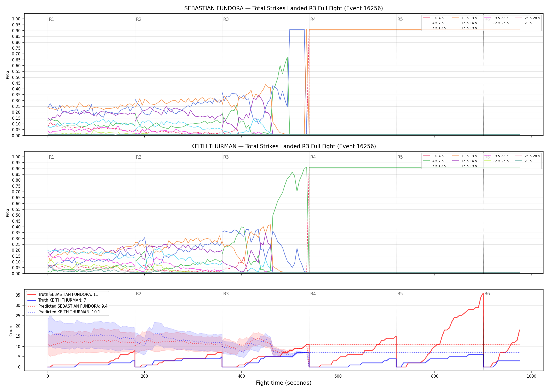Image resolution: width=549 pixels, height=392 pixels.
Task: Click the R3 round label in Count chart
Action: point(226,294)
